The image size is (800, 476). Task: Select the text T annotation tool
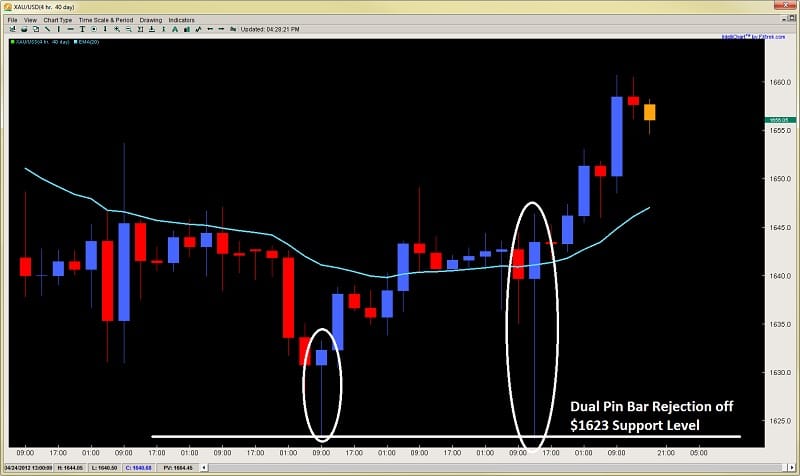pos(82,29)
